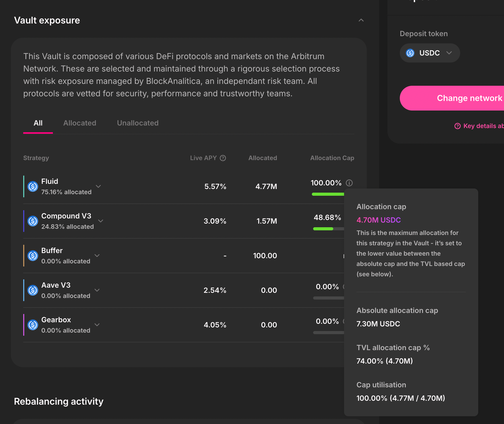This screenshot has width=504, height=424.
Task: Expand the Gearbox strategy chevron
Action: point(97,325)
